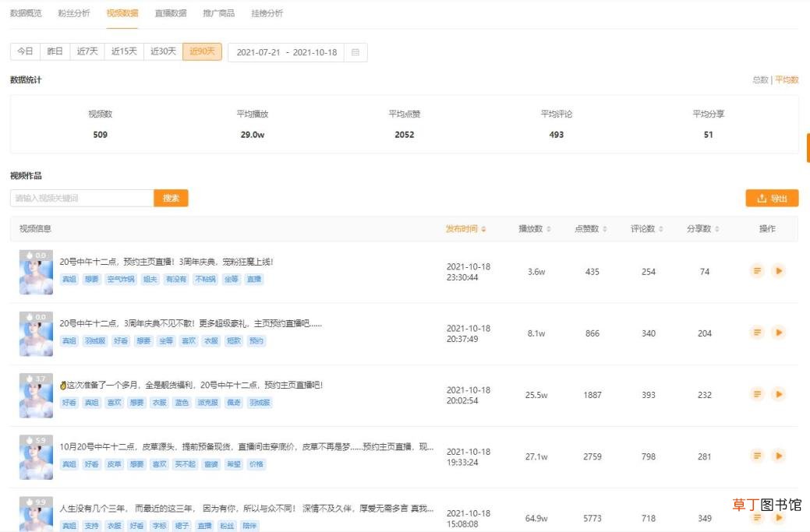Open video title 10月20号中午十二点，皮草源头
Viewport: 810px width, 532px height.
[x=246, y=446]
